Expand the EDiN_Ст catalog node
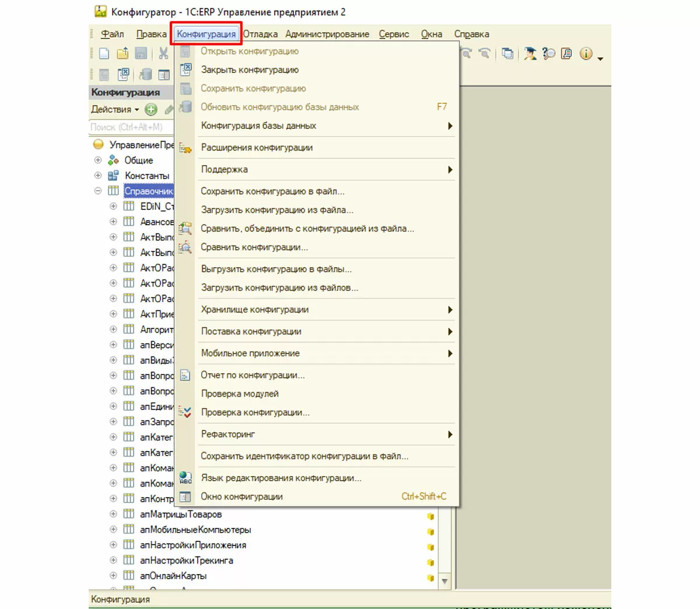This screenshot has height=609, width=700. click(x=113, y=206)
